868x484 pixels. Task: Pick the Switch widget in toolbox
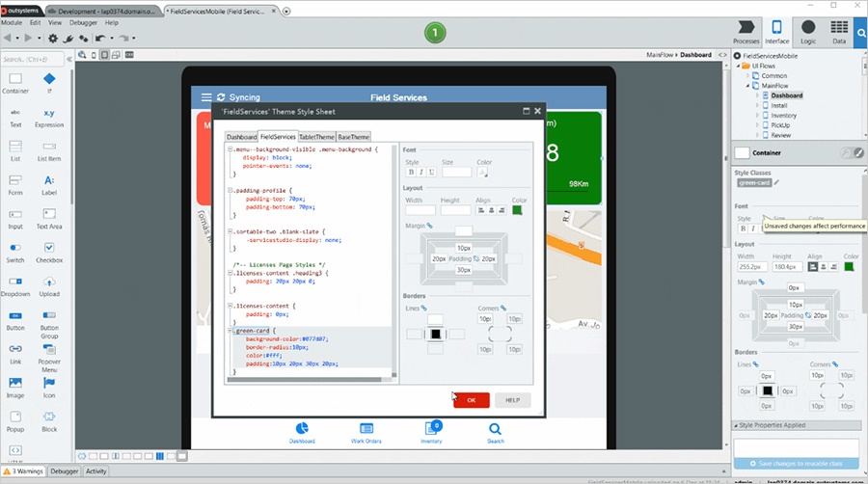(x=15, y=253)
